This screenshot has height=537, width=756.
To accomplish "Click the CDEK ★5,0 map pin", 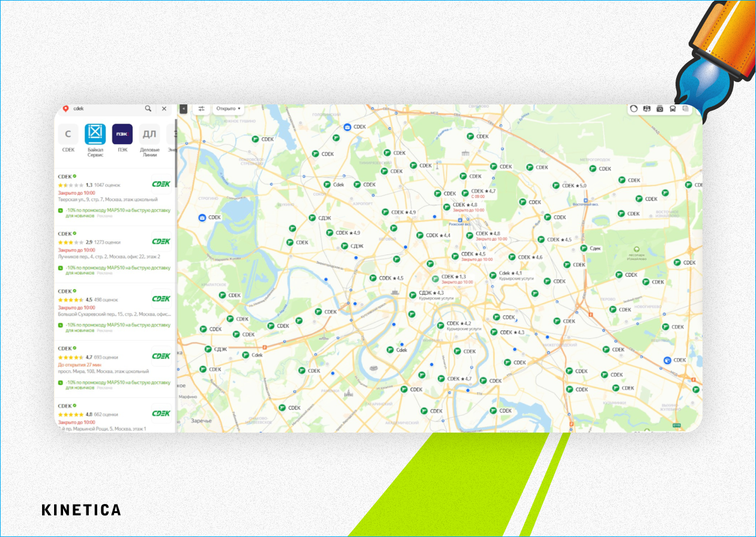I will point(555,185).
